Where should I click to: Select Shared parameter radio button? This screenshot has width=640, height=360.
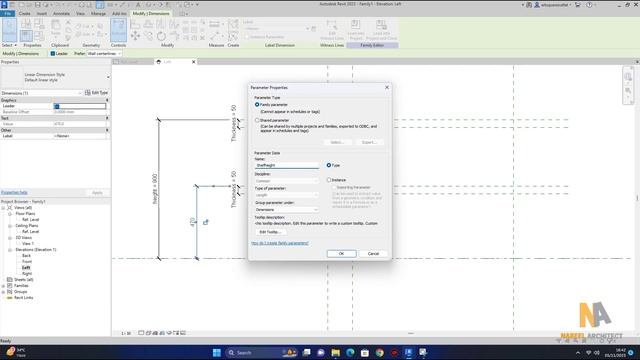click(257, 120)
